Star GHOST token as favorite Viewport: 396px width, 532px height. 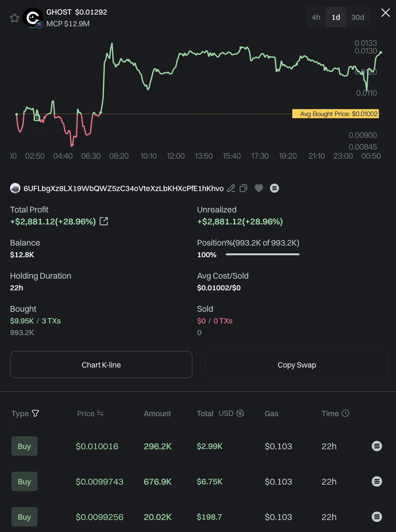[x=15, y=18]
